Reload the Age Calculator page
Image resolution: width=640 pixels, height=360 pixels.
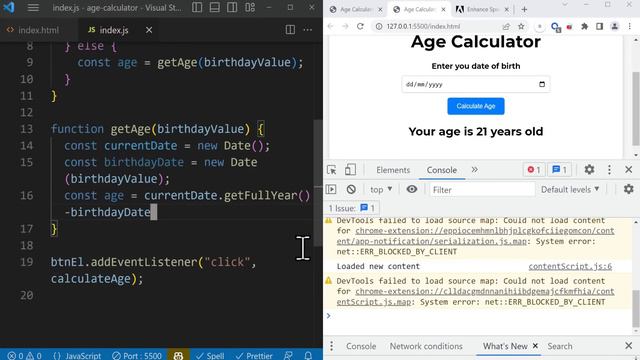[x=360, y=26]
